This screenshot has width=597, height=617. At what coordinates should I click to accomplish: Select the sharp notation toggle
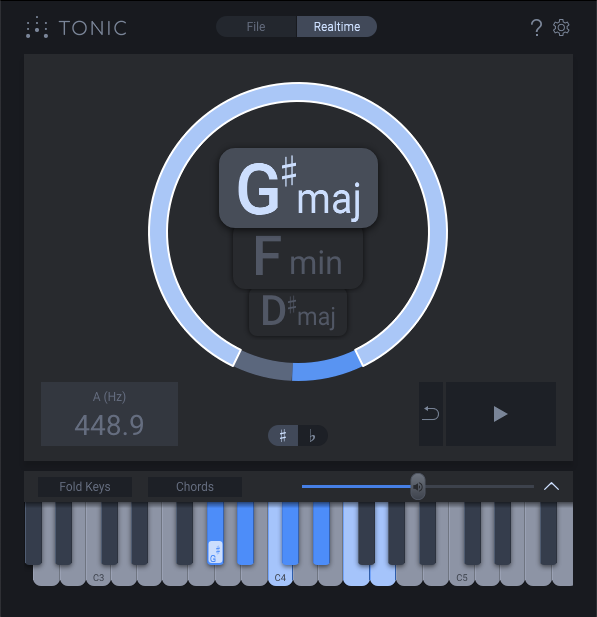tap(283, 436)
